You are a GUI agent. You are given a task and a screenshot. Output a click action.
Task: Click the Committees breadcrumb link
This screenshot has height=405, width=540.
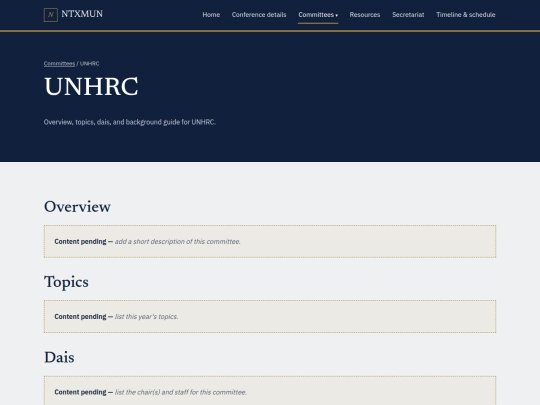click(x=59, y=64)
